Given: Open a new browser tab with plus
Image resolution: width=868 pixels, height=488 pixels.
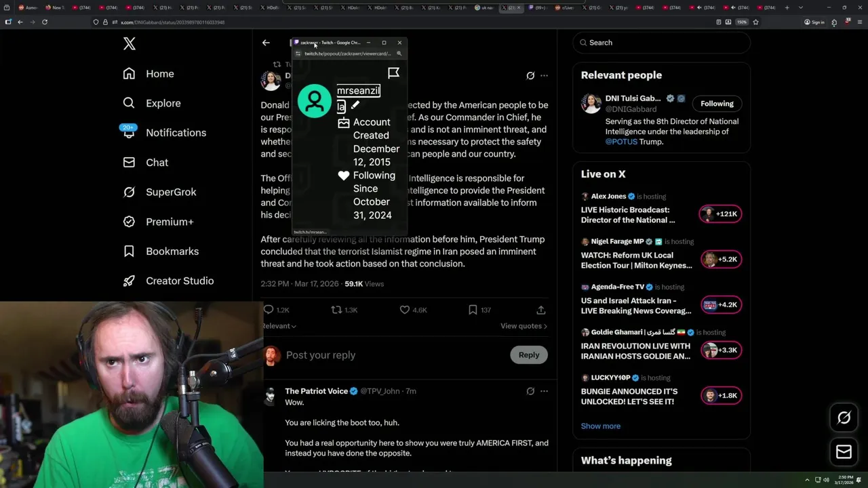Looking at the screenshot, I should tap(787, 7).
